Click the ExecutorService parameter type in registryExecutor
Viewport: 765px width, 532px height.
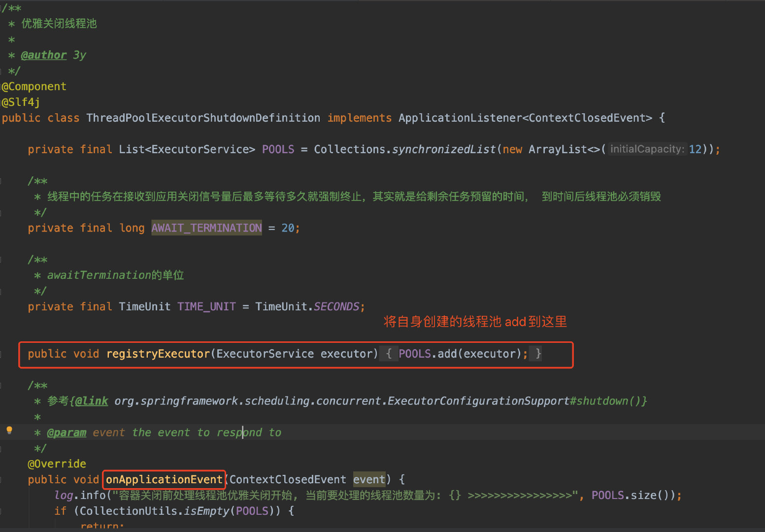pyautogui.click(x=265, y=354)
